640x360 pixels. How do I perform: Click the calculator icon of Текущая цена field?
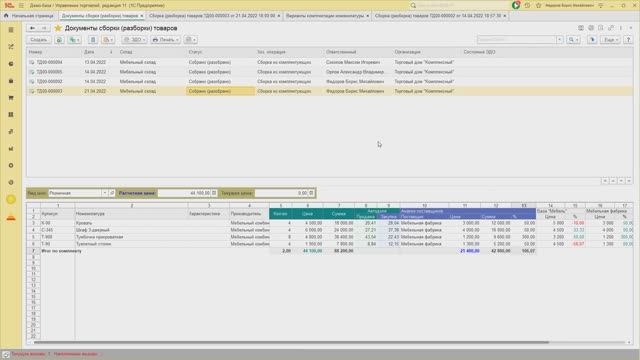[311, 193]
